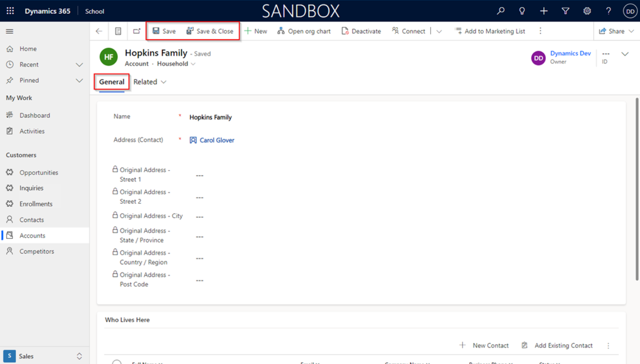Click the Name field Hopkins Family
Screen dimensions: 640x364
211,117
